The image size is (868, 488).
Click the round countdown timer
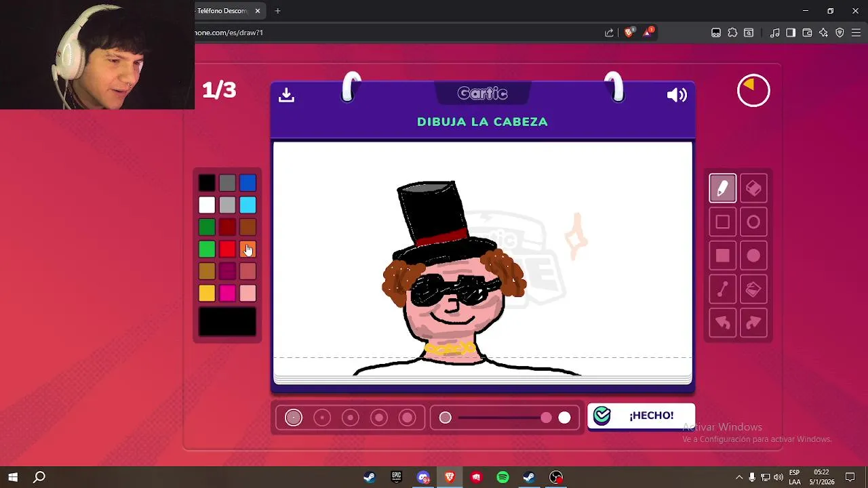[753, 91]
